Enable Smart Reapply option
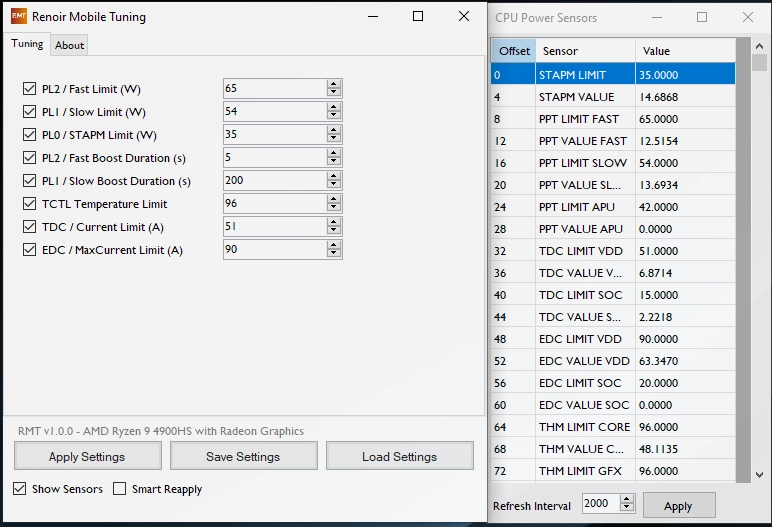Viewport: 772px width, 527px height. point(120,489)
